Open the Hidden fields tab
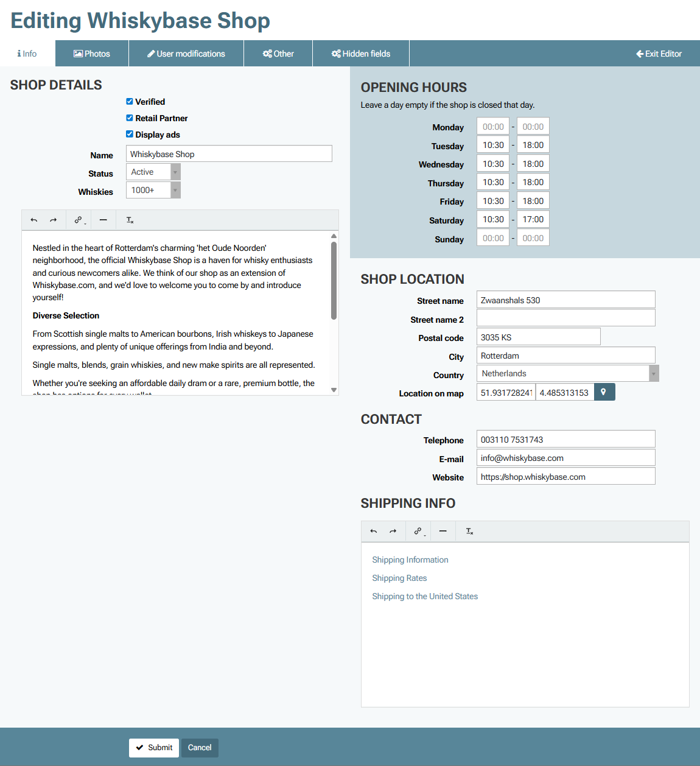Image resolution: width=700 pixels, height=766 pixels. [361, 54]
